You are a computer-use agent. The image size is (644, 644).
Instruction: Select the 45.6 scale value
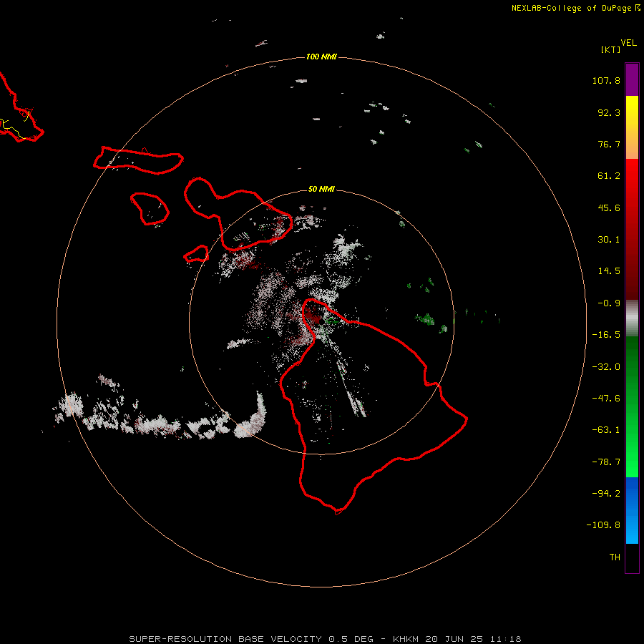[x=609, y=208]
